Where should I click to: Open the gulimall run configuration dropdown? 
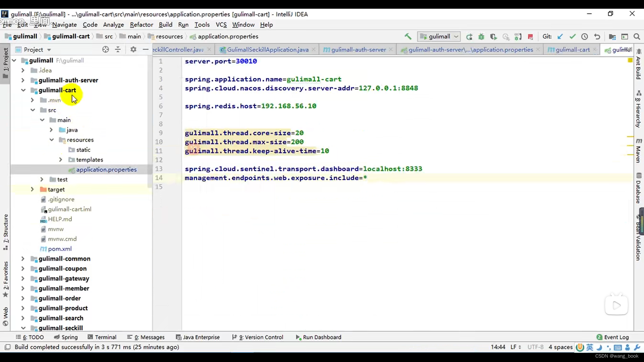(x=439, y=37)
